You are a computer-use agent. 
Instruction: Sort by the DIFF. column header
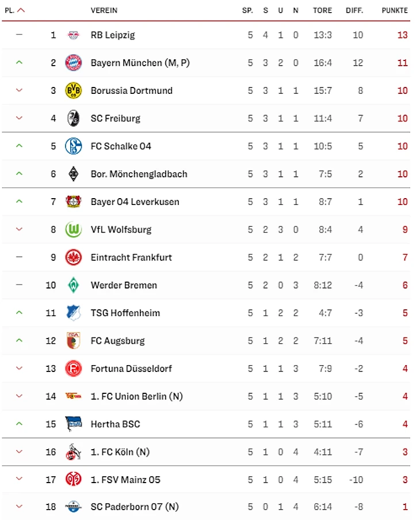[x=354, y=10]
